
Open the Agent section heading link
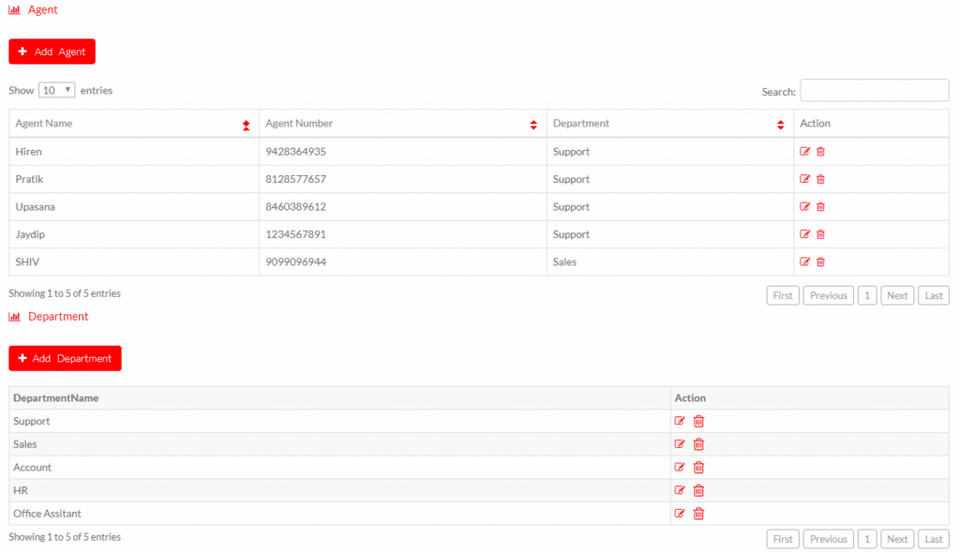tap(42, 10)
